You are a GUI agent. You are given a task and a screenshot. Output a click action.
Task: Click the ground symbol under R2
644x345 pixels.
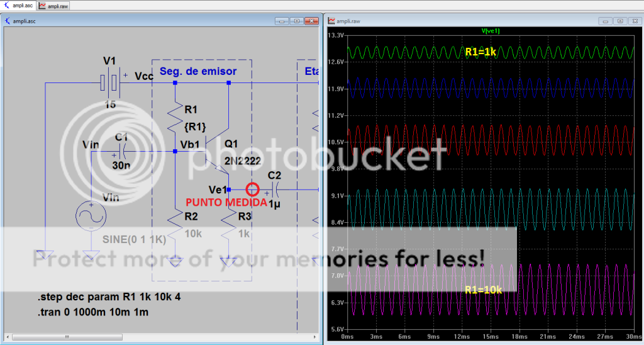[x=176, y=262]
